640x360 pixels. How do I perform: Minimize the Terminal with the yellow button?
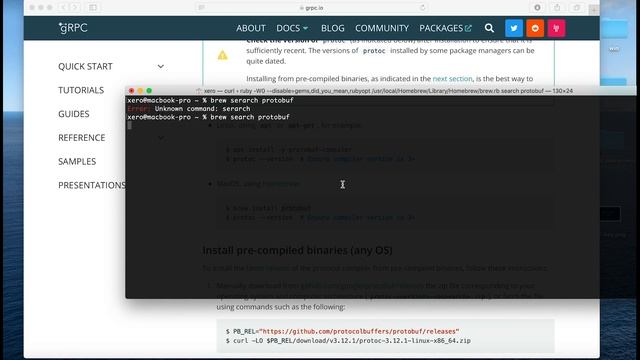[x=140, y=91]
